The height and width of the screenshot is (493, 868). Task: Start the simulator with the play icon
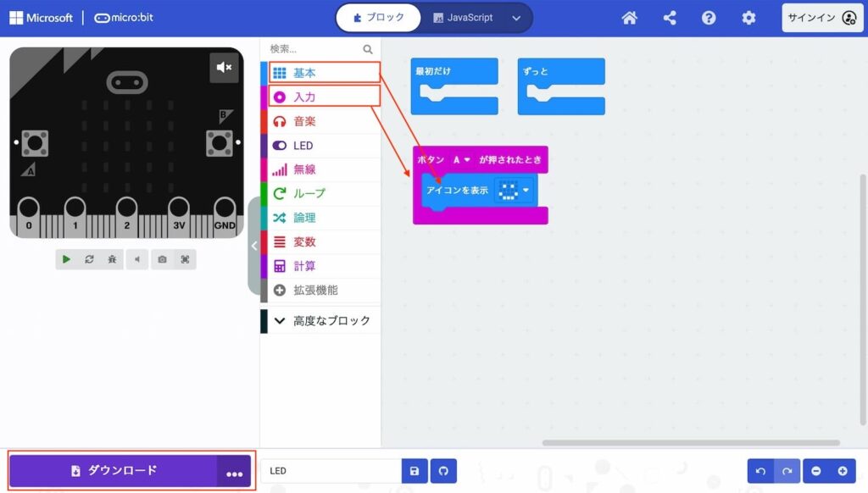[67, 259]
